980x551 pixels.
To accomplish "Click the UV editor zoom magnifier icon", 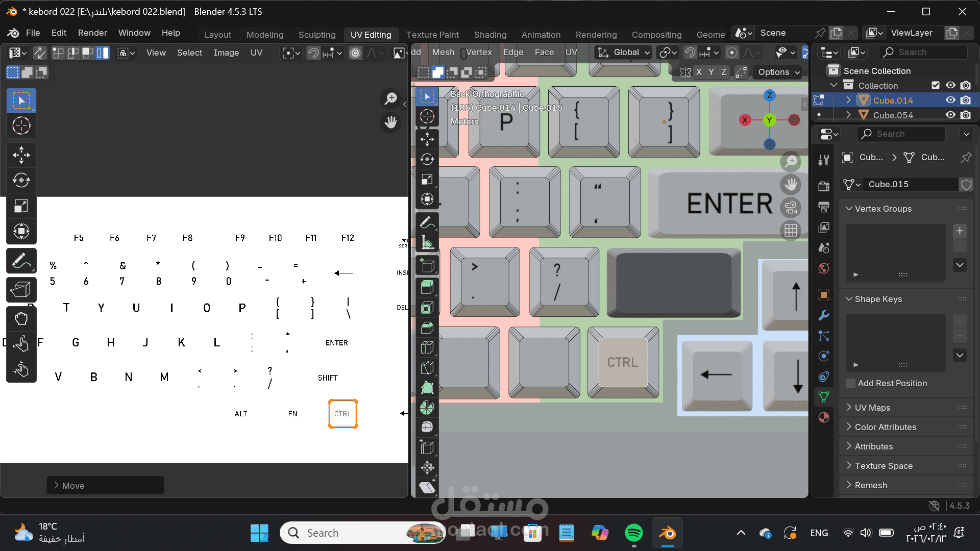I will pyautogui.click(x=390, y=98).
